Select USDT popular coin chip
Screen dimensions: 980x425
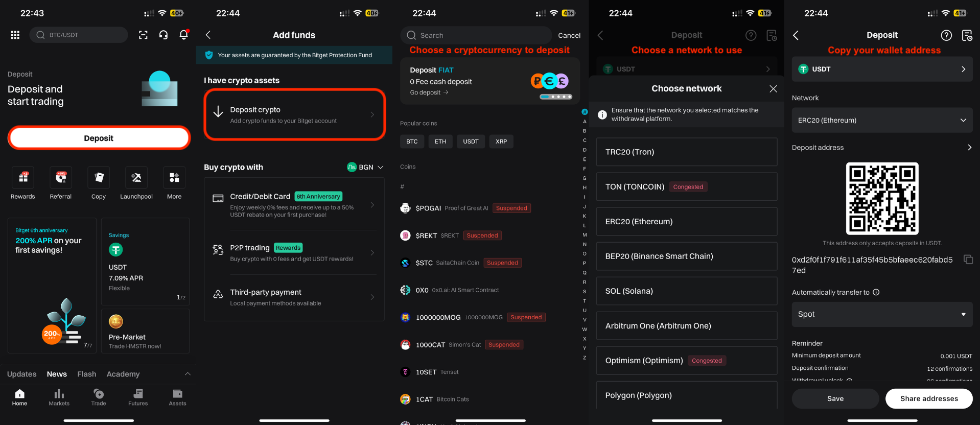471,141
